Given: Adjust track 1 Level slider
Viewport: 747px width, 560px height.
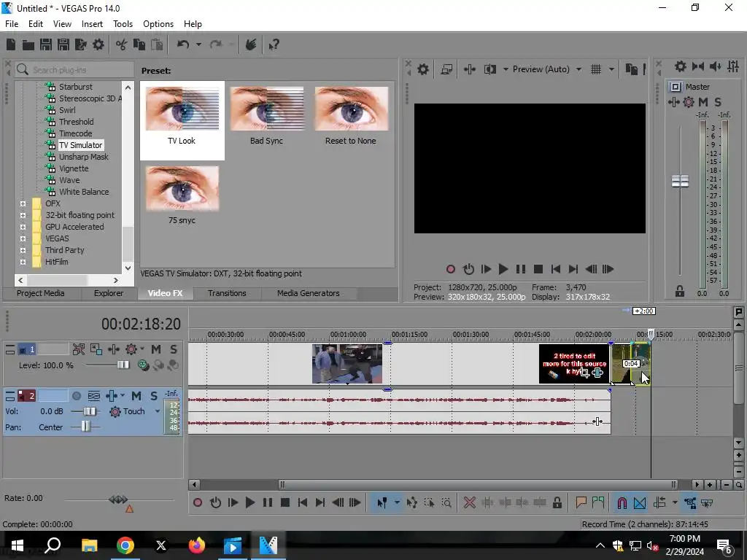Looking at the screenshot, I should tap(123, 365).
